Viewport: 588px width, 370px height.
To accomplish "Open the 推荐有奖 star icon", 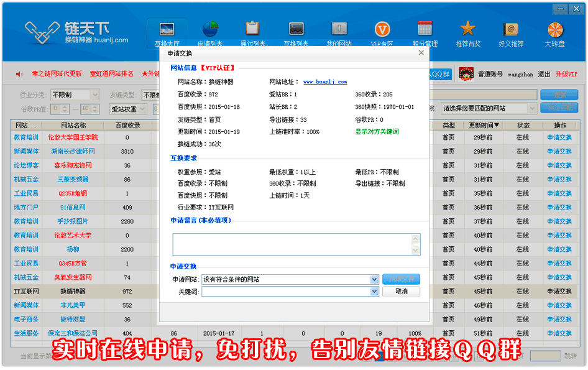I will pyautogui.click(x=467, y=29).
